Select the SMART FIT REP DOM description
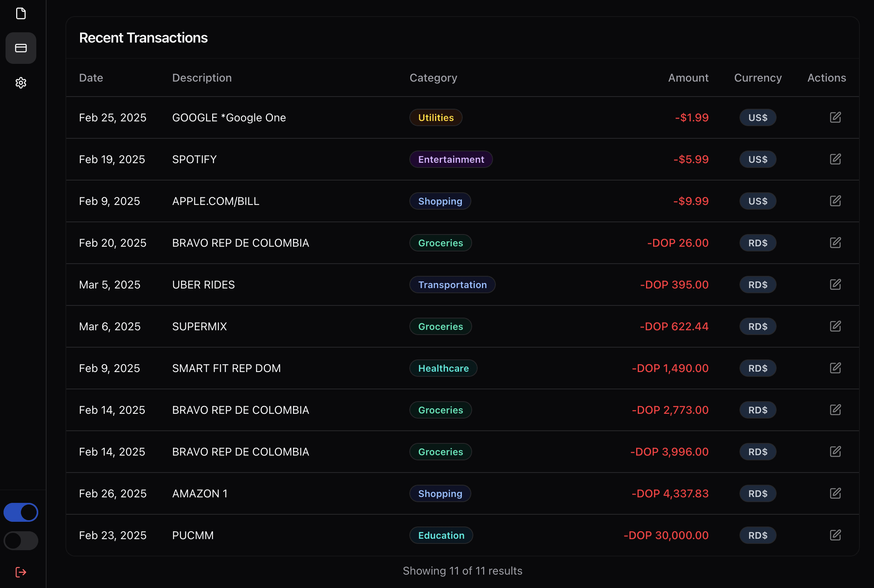 226,368
